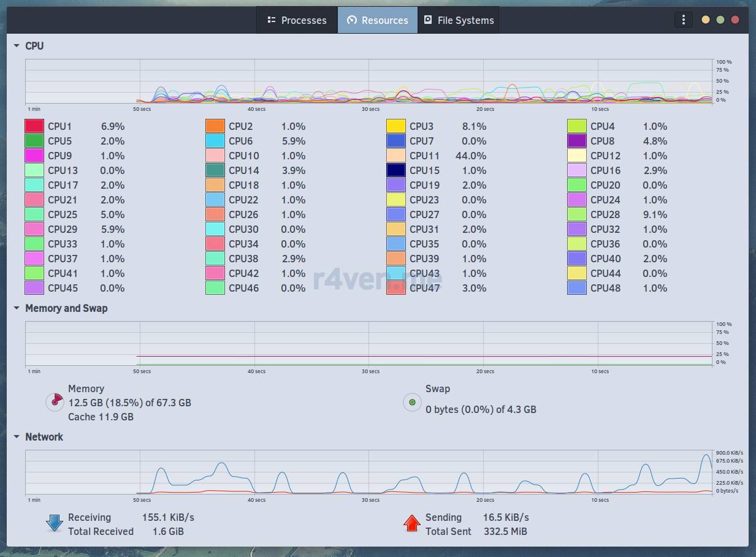Click the CPU28 green color swatch
The image size is (756, 557).
[577, 214]
